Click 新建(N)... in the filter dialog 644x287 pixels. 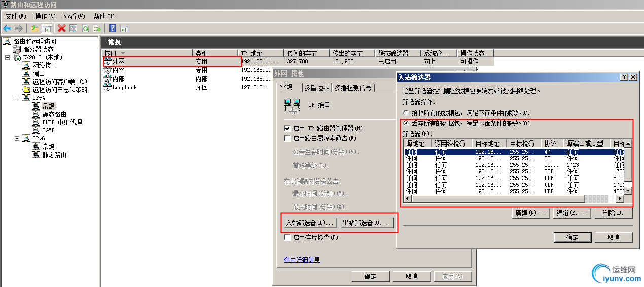(531, 213)
